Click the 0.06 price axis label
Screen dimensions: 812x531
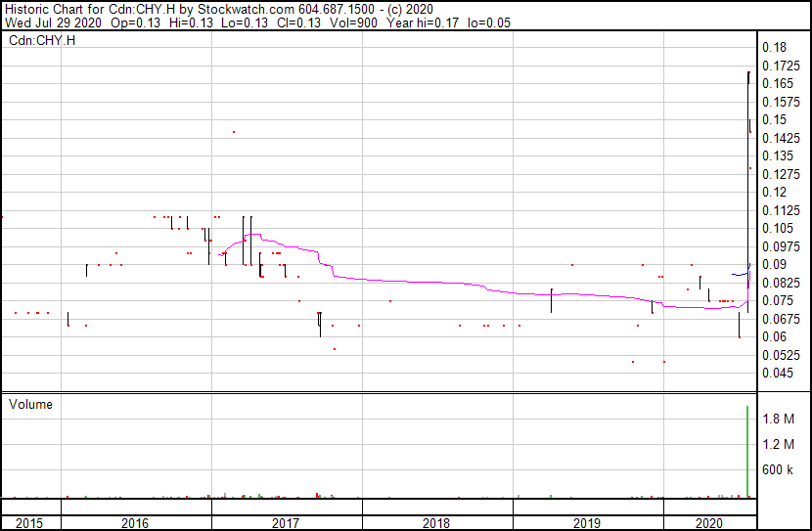(x=774, y=337)
